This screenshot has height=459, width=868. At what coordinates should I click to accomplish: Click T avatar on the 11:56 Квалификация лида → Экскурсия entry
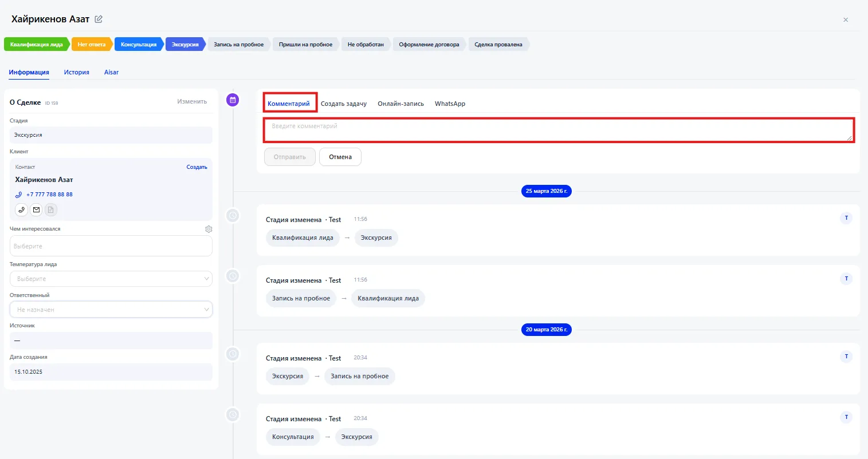846,218
